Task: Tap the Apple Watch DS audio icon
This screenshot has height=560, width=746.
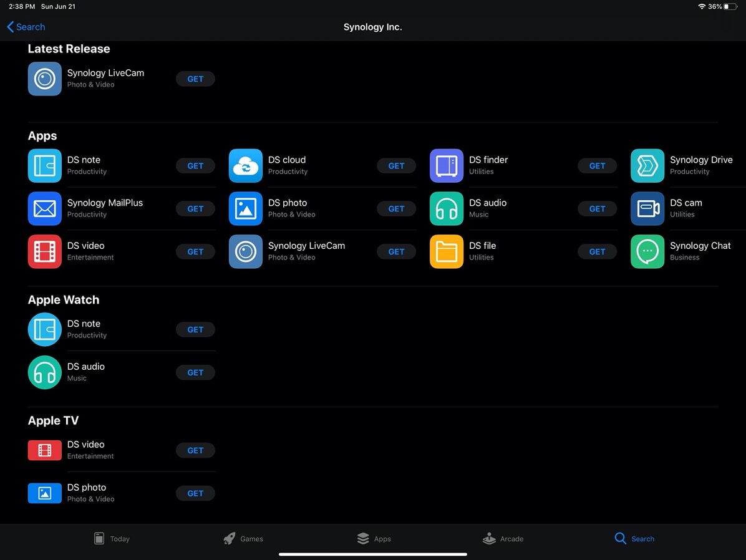Action: 44,372
